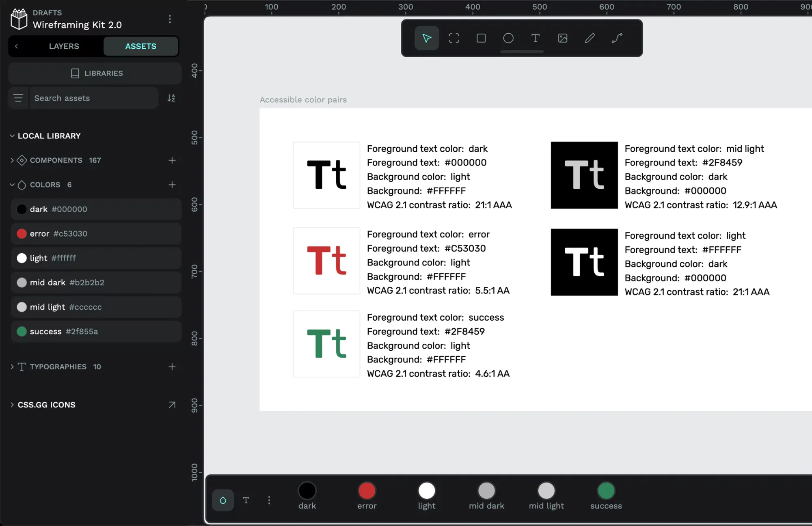Toggle visibility of COMPONENTS section
This screenshot has width=812, height=526.
click(x=13, y=160)
